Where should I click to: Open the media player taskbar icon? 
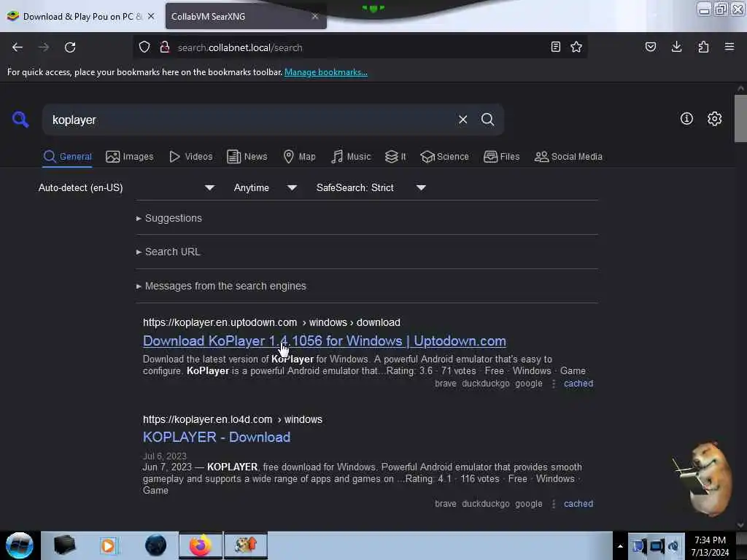pyautogui.click(x=109, y=545)
